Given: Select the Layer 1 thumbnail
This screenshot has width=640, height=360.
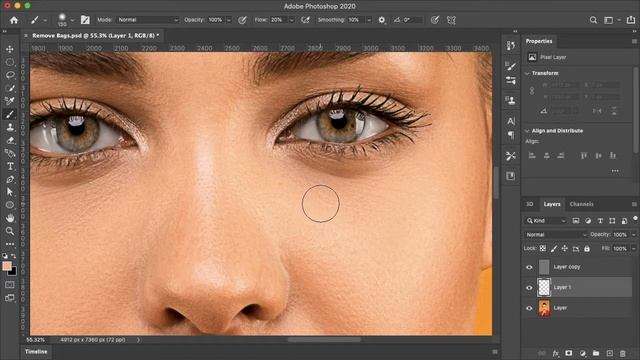Looking at the screenshot, I should [x=544, y=287].
